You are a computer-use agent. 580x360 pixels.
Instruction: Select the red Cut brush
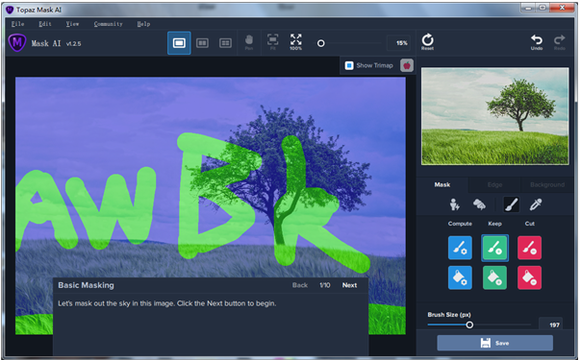(529, 248)
